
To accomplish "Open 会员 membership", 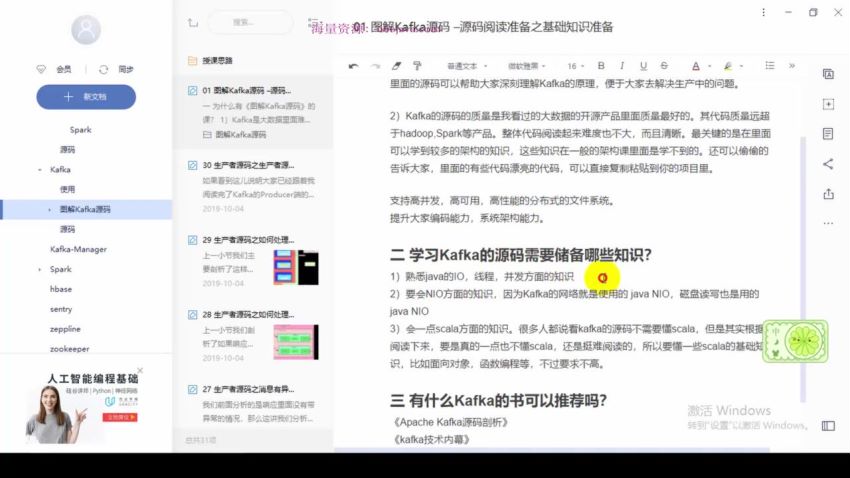I will [54, 69].
